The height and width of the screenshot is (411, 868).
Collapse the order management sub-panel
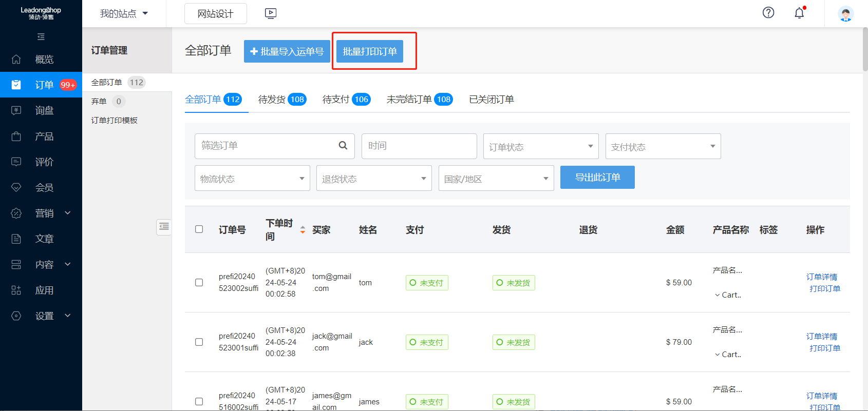tap(164, 226)
